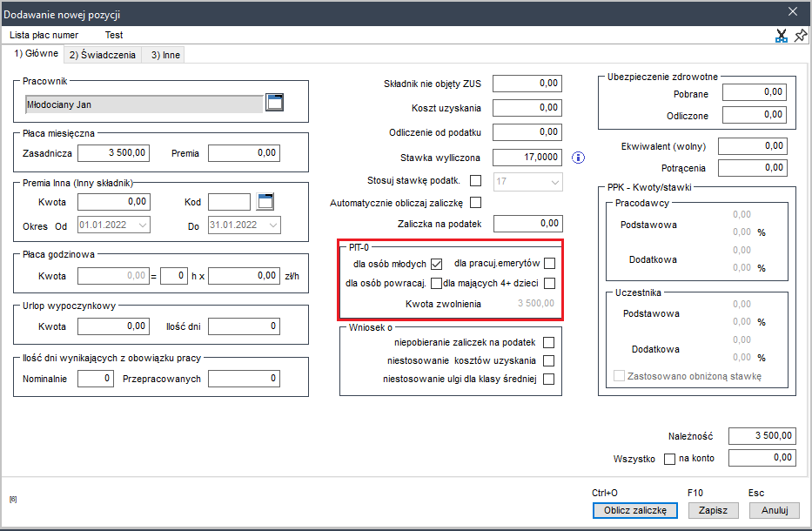Click the hourly hours count field
812x531 pixels.
point(173,276)
